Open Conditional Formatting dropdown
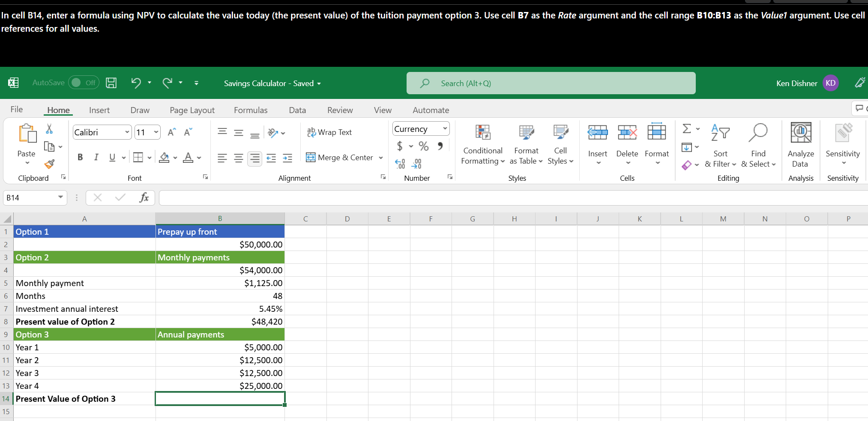 pyautogui.click(x=483, y=145)
